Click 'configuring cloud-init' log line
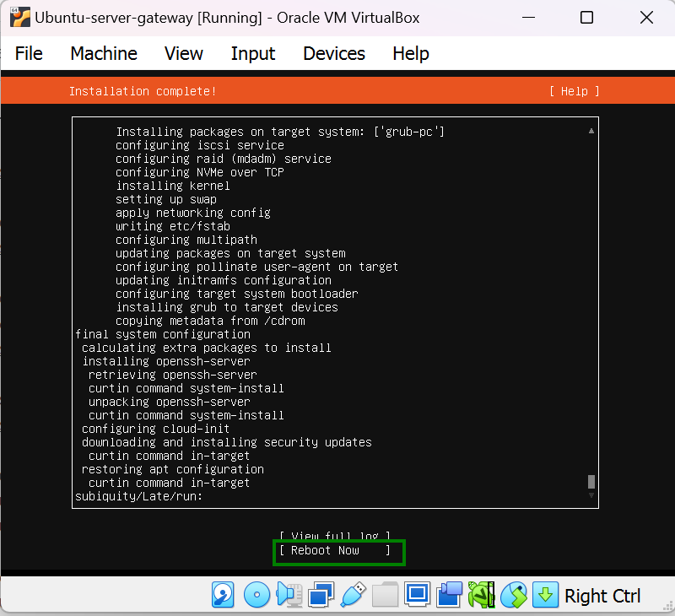 coord(155,429)
